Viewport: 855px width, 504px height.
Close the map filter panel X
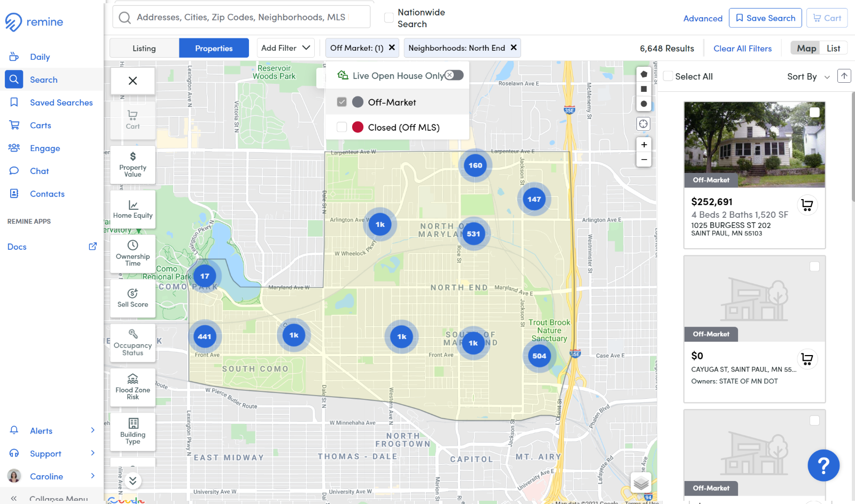(133, 81)
